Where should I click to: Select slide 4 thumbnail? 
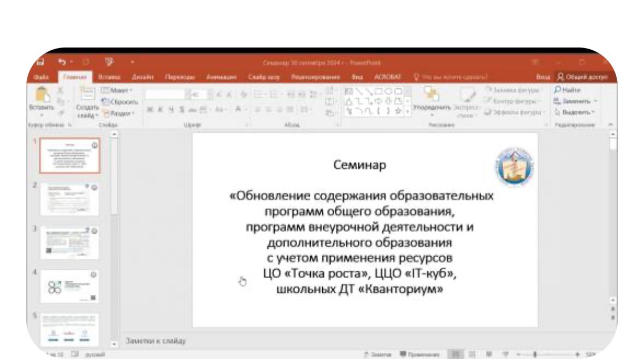click(70, 286)
